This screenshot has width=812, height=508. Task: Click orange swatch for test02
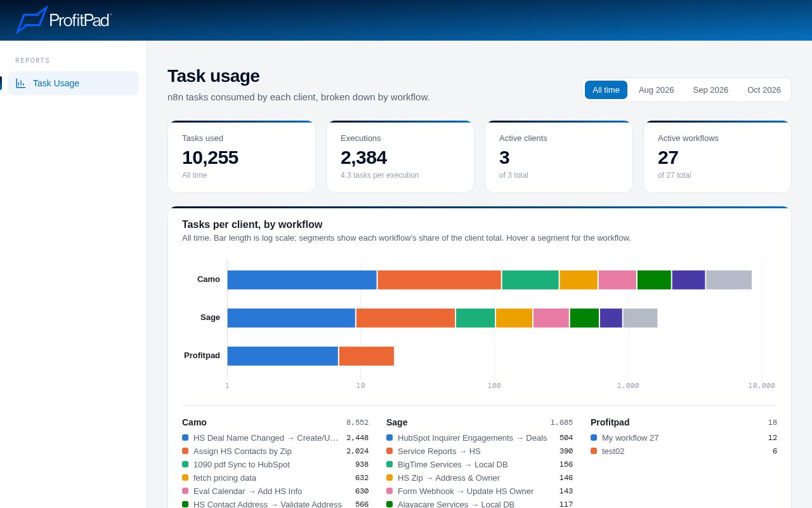[594, 451]
